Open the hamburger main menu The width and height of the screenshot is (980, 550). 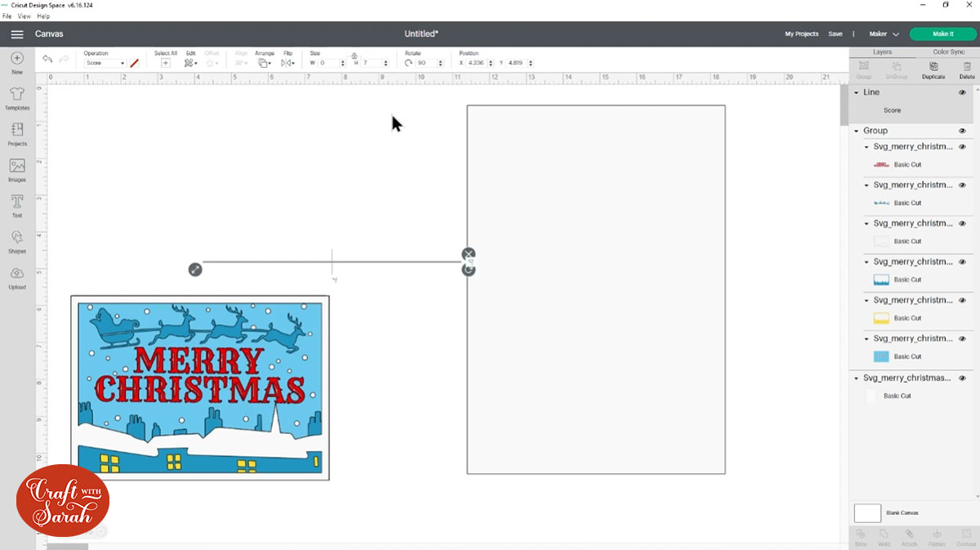click(x=17, y=34)
